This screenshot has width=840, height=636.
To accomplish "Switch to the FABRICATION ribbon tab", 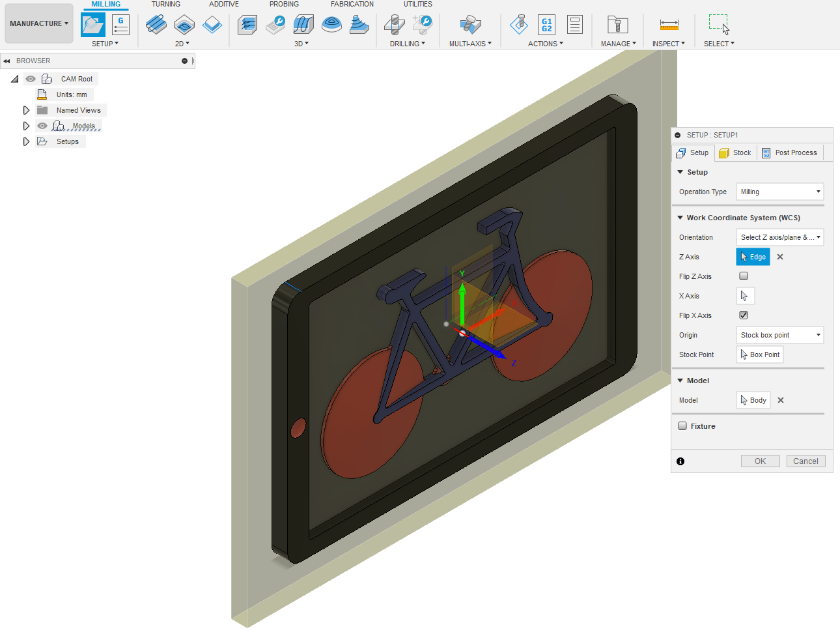I will pyautogui.click(x=352, y=4).
